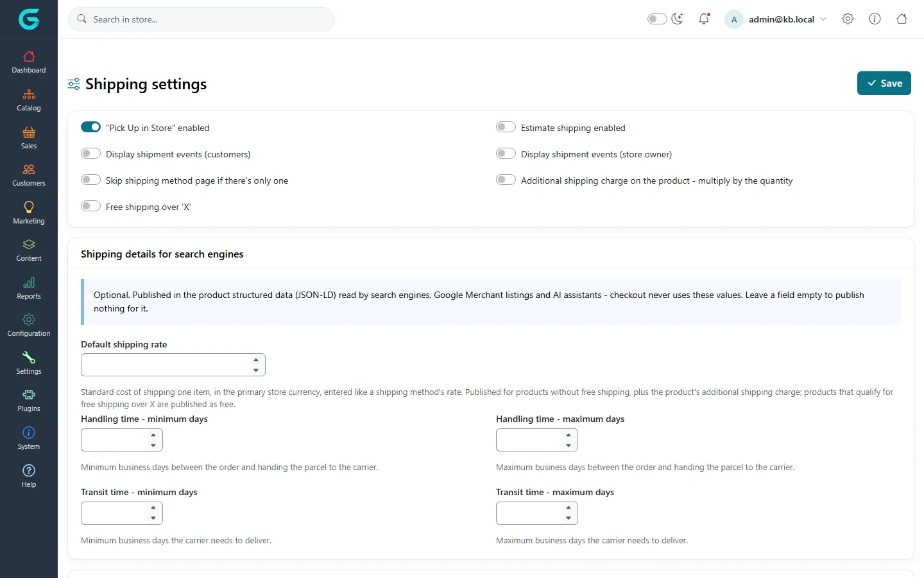Decrease Handling time maximum days value

569,445
